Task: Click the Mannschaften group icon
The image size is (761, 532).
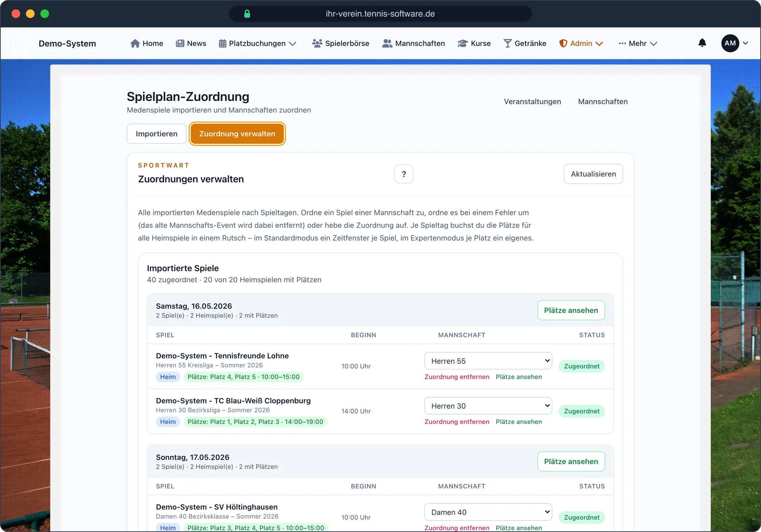Action: pos(387,43)
